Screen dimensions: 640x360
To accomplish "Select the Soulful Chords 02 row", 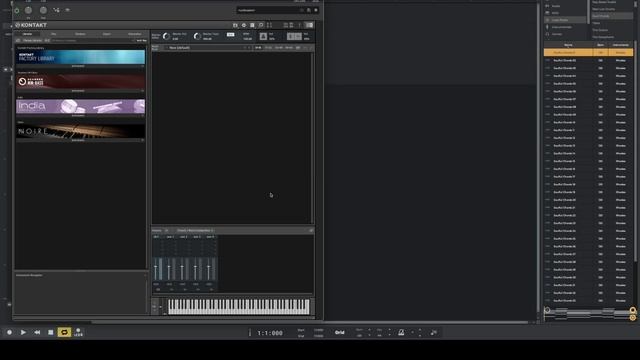I will (588, 60).
